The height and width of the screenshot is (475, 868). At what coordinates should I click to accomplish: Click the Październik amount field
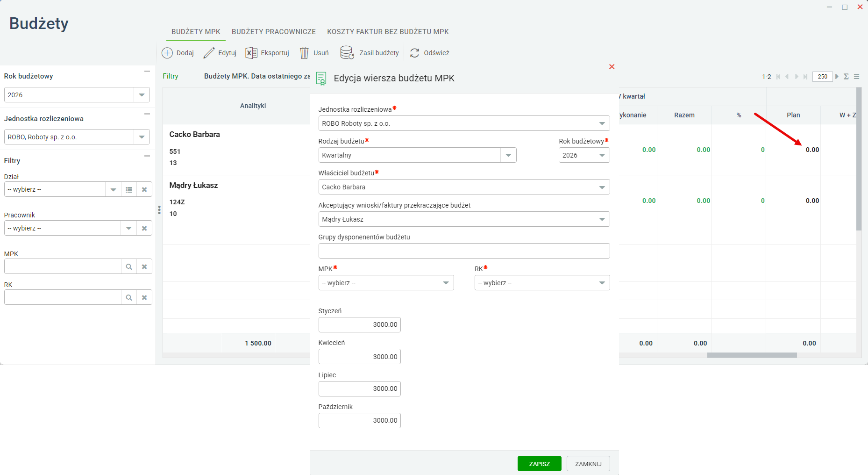click(359, 421)
